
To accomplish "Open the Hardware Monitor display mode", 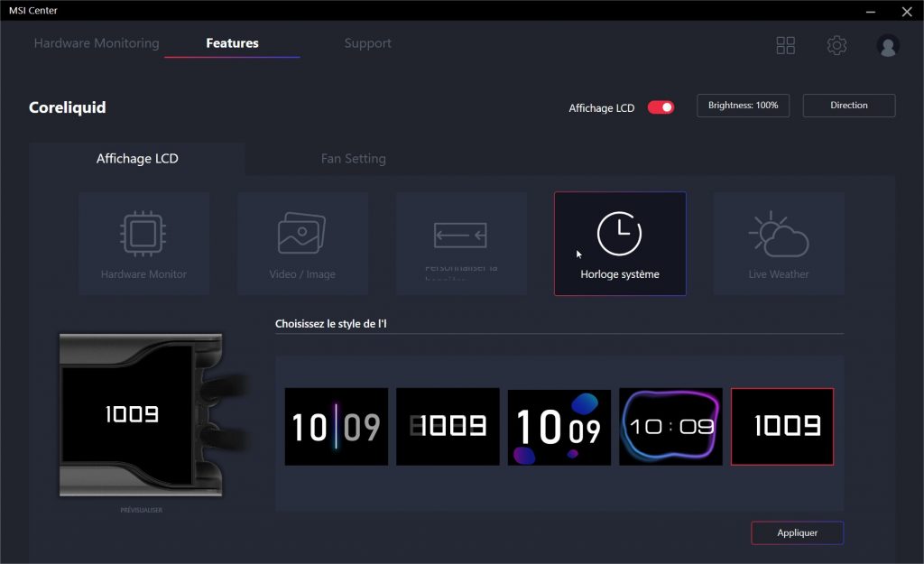I will pyautogui.click(x=143, y=244).
